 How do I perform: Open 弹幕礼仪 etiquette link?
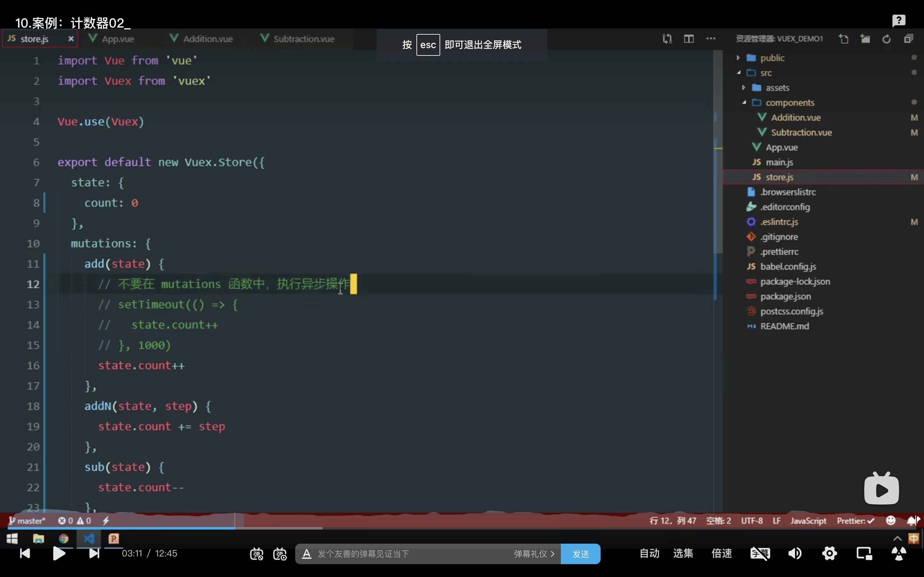tap(534, 554)
